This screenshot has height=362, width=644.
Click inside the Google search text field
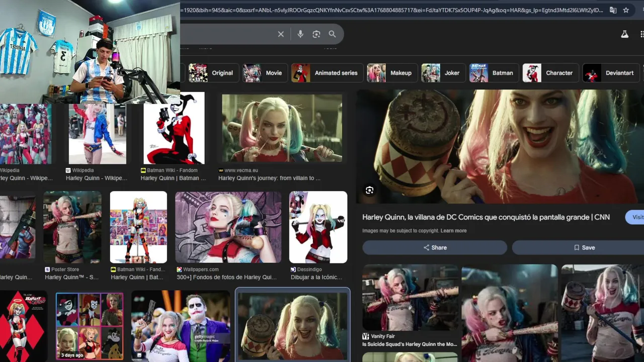(226, 34)
